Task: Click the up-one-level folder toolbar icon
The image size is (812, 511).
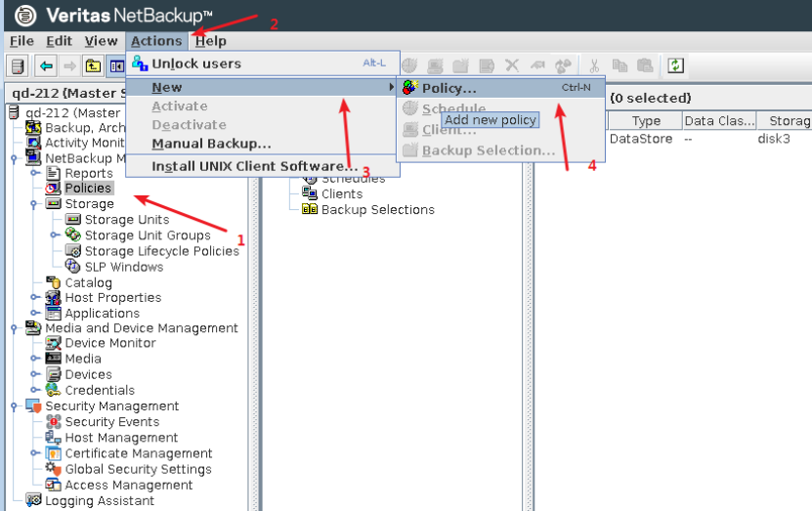Action: pyautogui.click(x=93, y=65)
